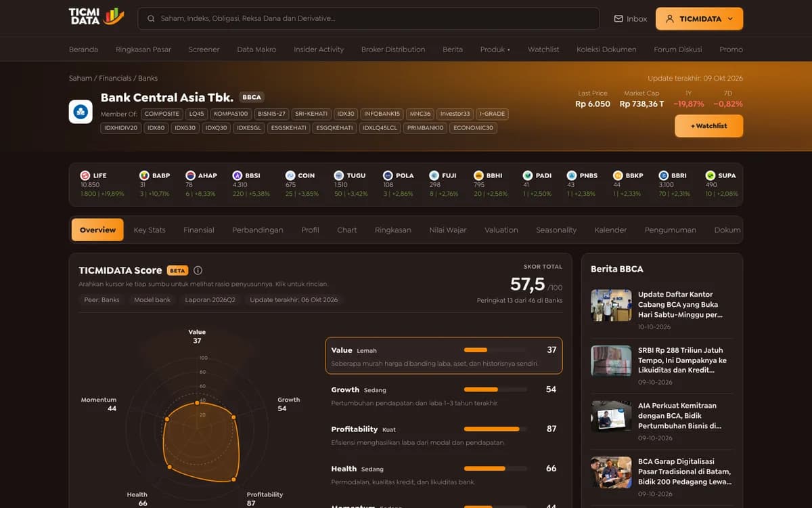Select the Profitability score bar
The height and width of the screenshot is (508, 812).
[496, 429]
